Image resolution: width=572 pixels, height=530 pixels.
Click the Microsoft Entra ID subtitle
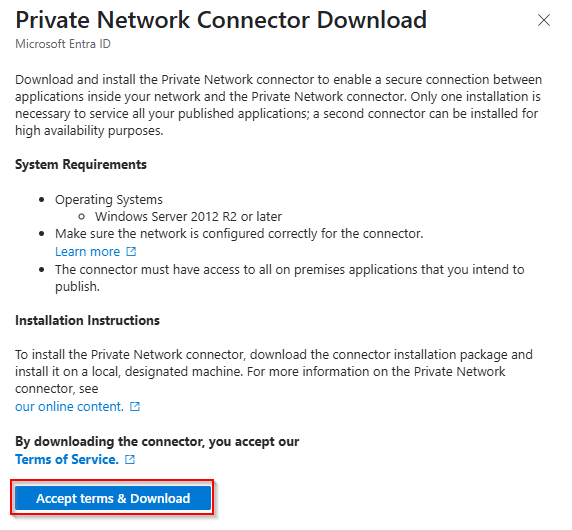pyautogui.click(x=63, y=44)
